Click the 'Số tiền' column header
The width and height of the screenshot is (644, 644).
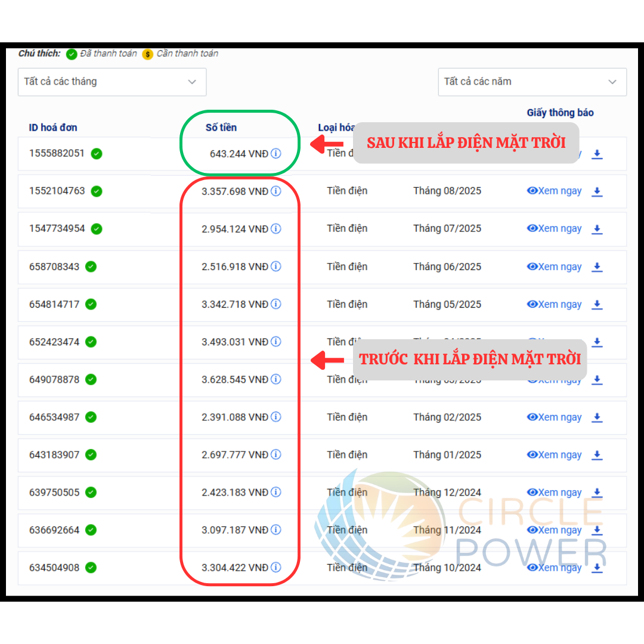221,128
